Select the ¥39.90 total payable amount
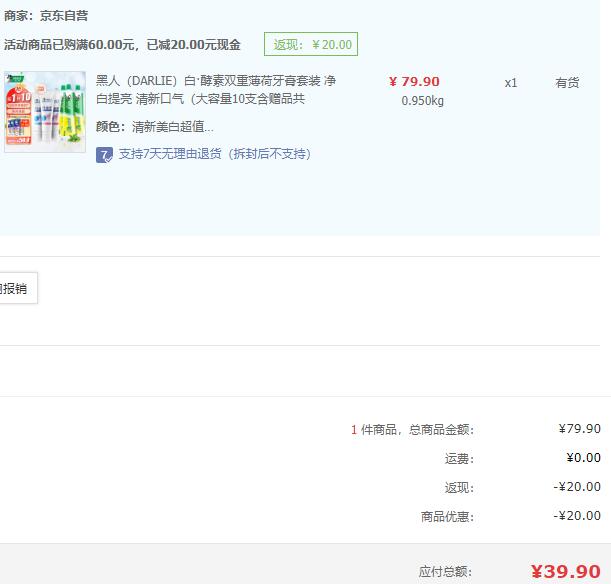This screenshot has width=611, height=584. 565,572
